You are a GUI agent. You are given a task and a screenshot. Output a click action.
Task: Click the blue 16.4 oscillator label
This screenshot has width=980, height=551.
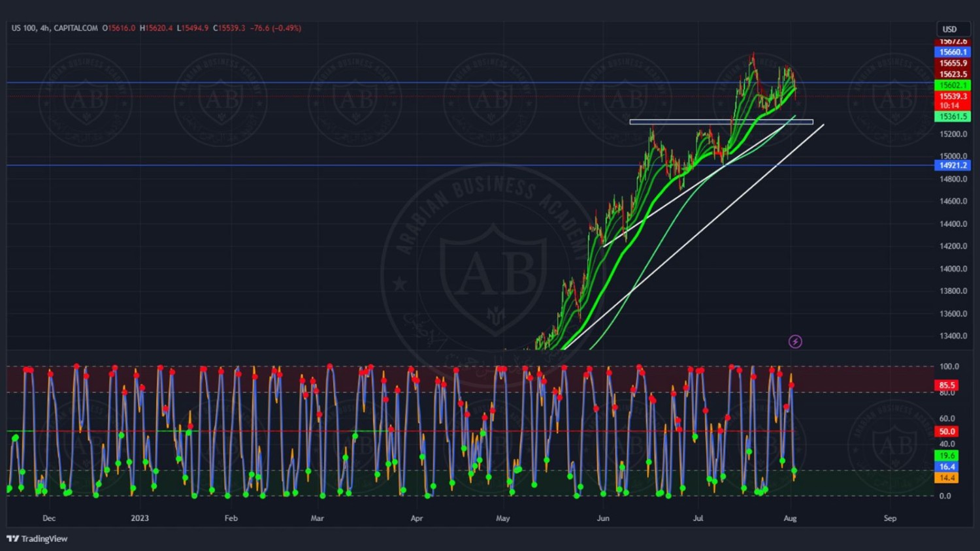tap(947, 467)
